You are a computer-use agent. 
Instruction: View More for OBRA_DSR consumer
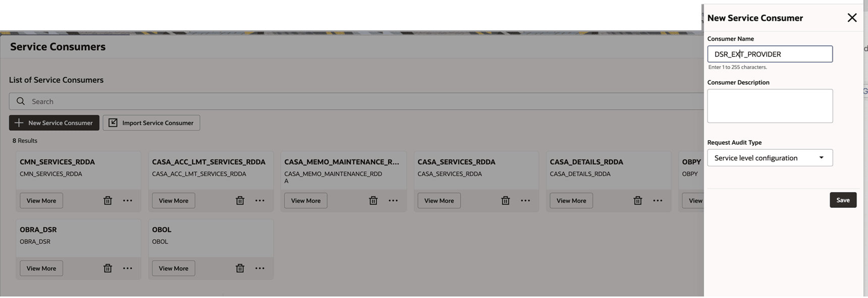41,268
